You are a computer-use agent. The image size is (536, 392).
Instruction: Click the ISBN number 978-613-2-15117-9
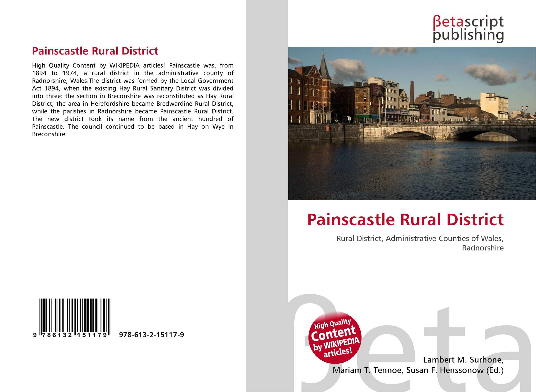pos(151,335)
